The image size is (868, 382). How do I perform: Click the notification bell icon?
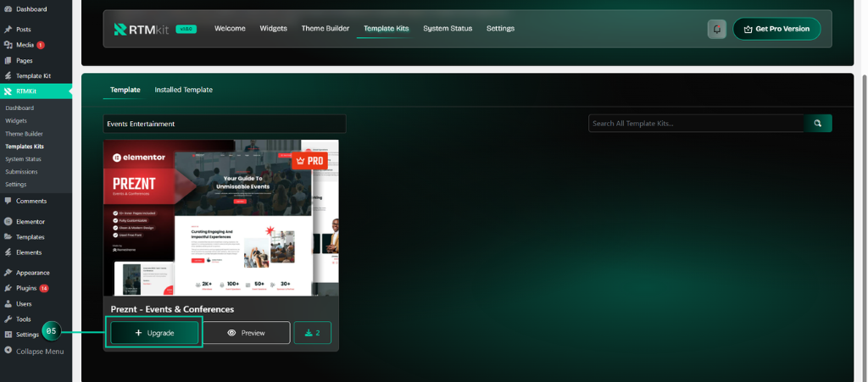[x=717, y=29]
